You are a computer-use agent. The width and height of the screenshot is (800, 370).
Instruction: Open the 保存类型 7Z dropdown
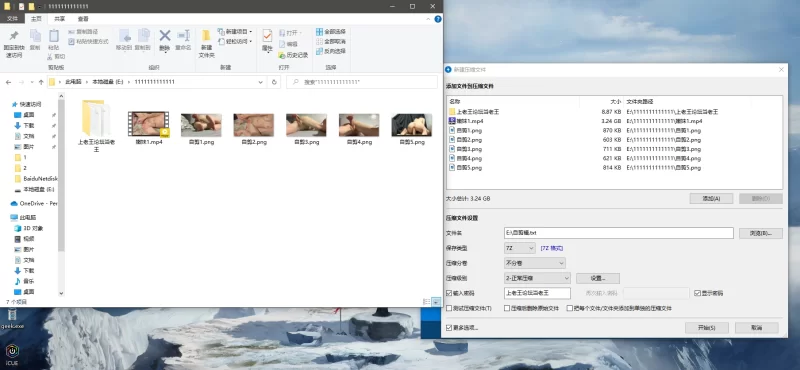point(519,248)
